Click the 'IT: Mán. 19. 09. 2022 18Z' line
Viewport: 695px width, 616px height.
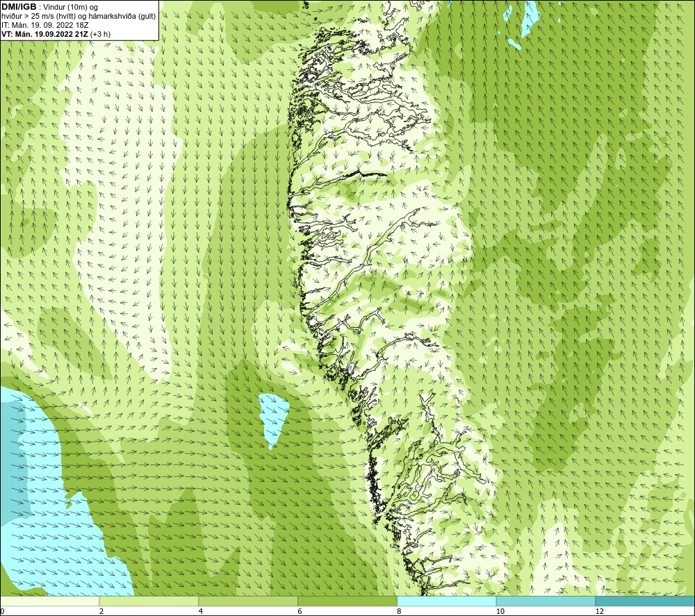click(45, 25)
